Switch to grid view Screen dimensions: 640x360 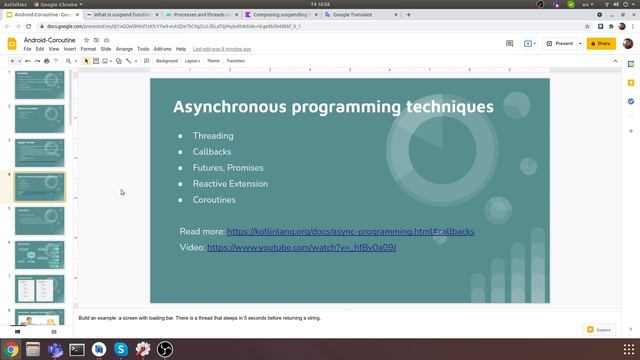54,332
